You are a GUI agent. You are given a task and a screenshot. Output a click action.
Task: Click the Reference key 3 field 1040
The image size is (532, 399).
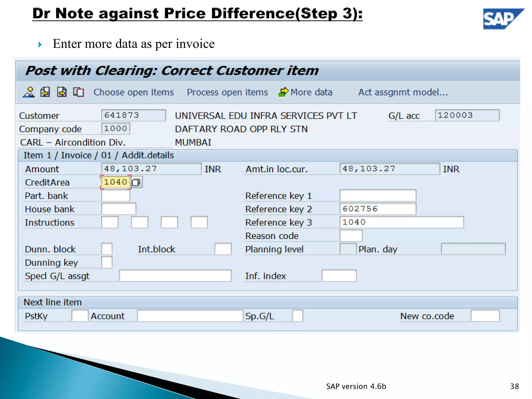[402, 222]
